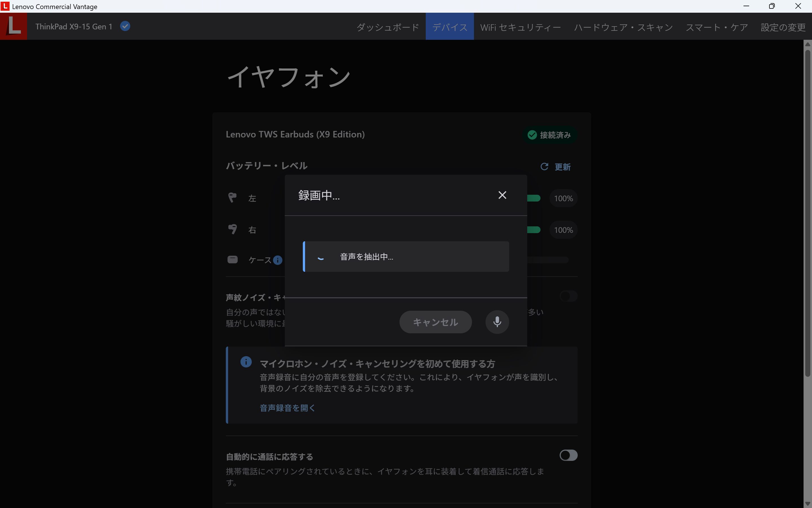
Task: Click the 音声を抽出中... status text
Action: point(367,257)
